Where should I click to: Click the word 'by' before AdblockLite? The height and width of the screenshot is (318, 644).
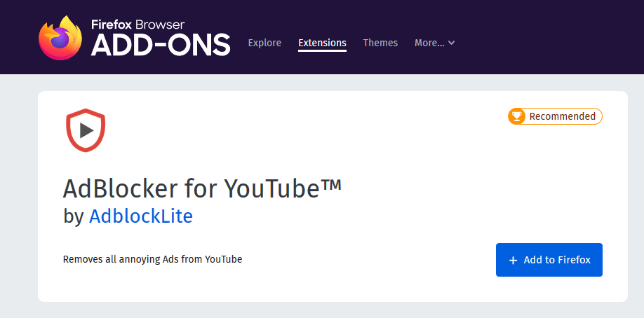[73, 217]
